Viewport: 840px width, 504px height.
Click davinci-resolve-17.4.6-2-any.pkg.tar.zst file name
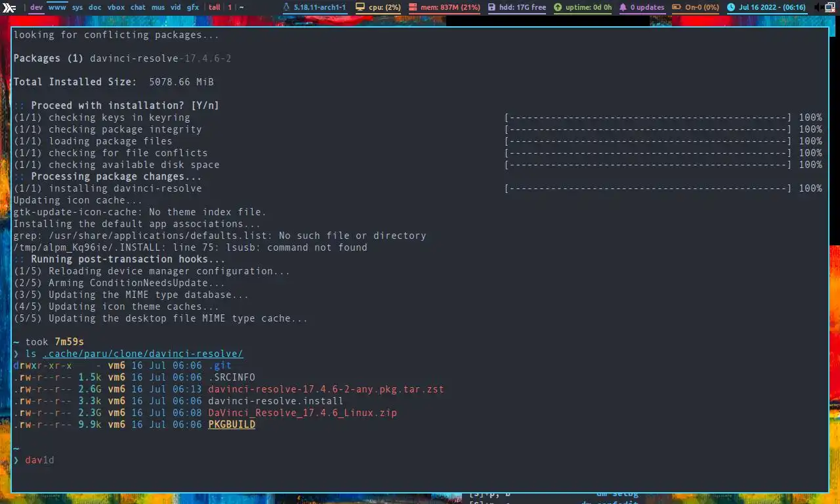(x=326, y=389)
